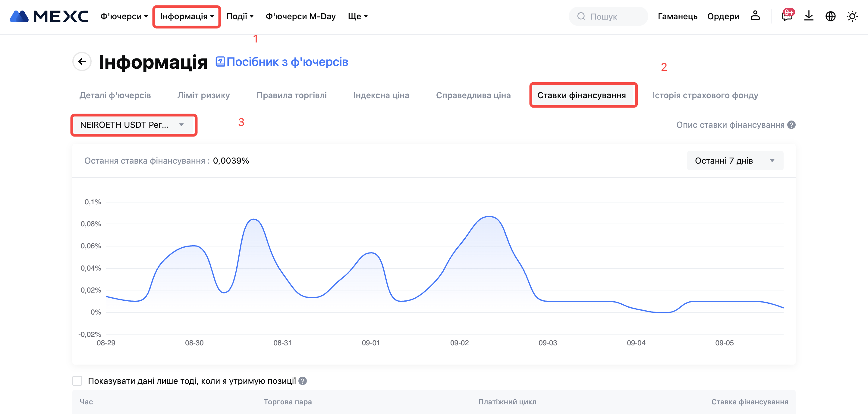Open the Події menu
The image size is (868, 414).
[240, 16]
